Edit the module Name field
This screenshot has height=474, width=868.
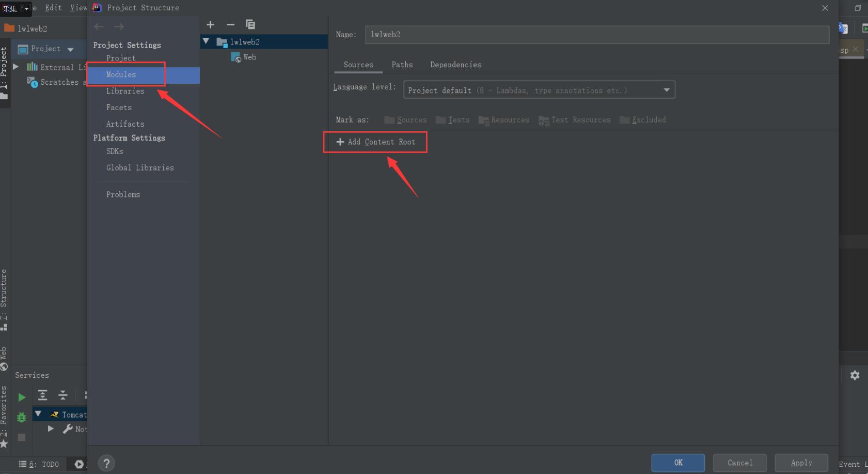coord(597,35)
